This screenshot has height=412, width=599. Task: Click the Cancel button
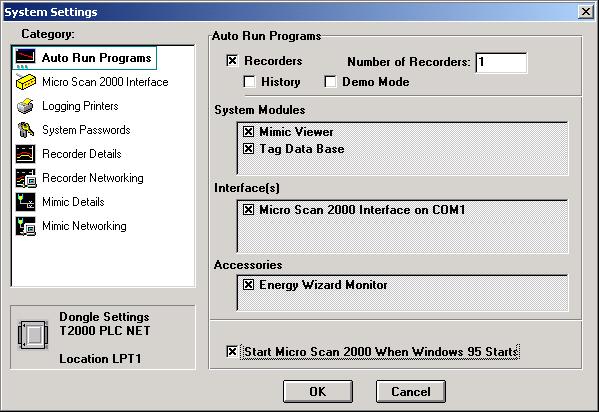point(411,391)
